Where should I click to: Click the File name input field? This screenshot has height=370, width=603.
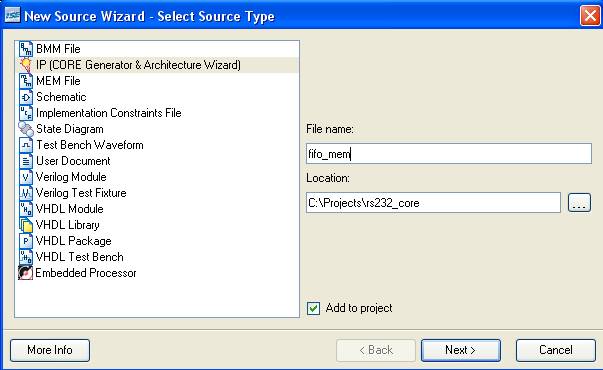(x=449, y=154)
